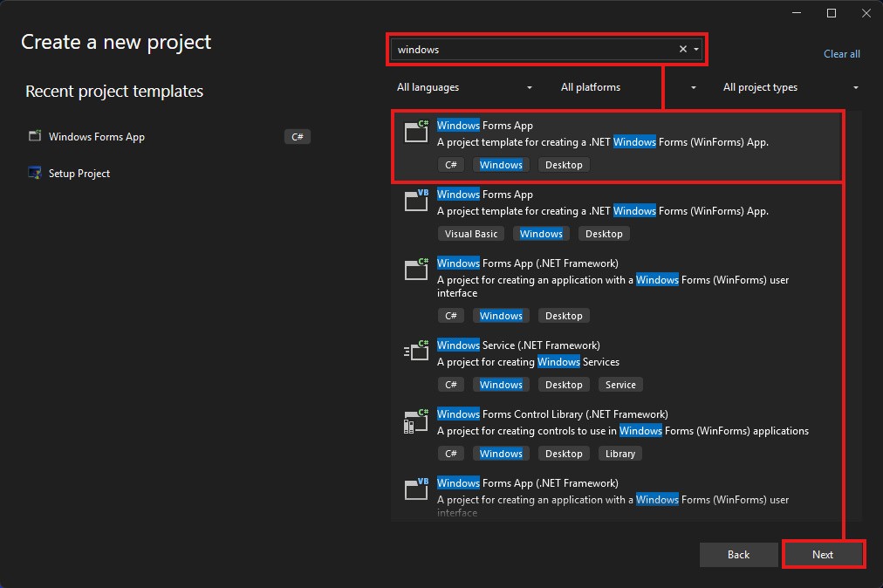This screenshot has width=883, height=588.
Task: Click C# tag under Windows Forms Control Library
Action: click(451, 454)
